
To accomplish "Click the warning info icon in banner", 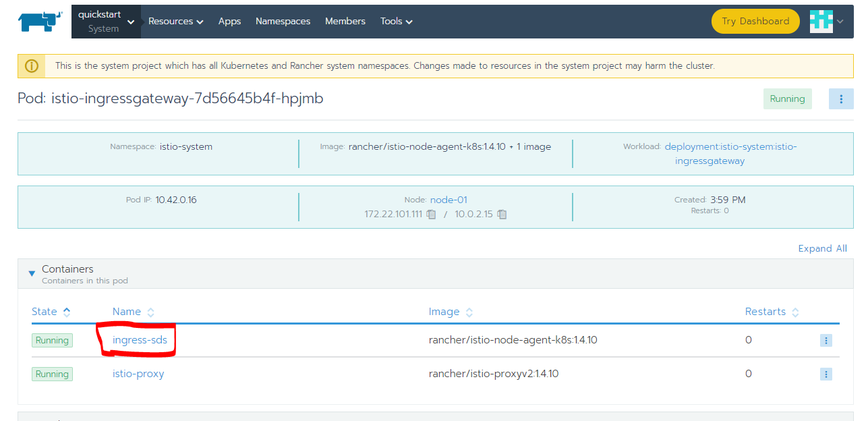I will [x=31, y=66].
